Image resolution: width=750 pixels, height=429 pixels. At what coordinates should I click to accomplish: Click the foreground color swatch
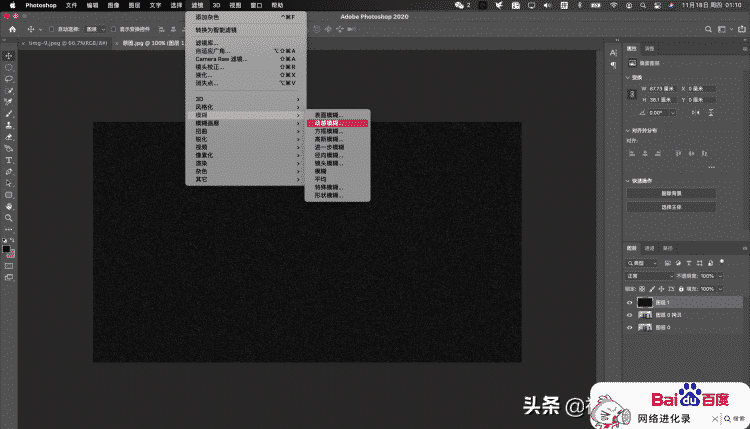6,249
